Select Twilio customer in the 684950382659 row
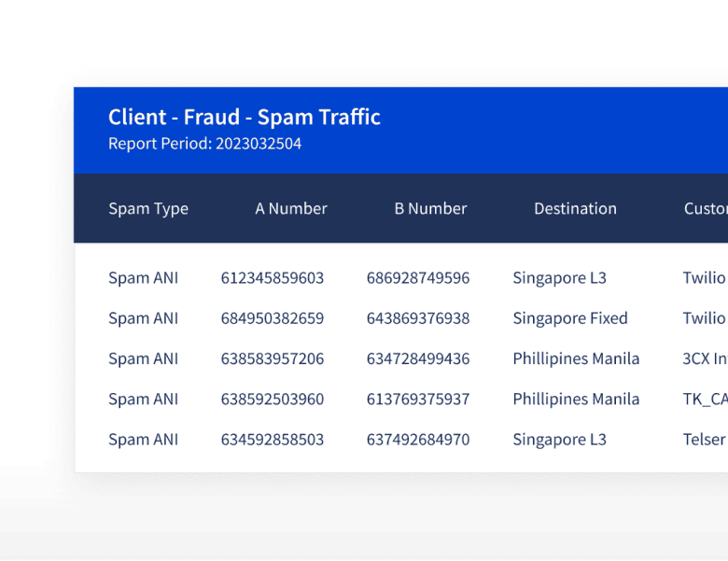728x561 pixels. coord(704,318)
